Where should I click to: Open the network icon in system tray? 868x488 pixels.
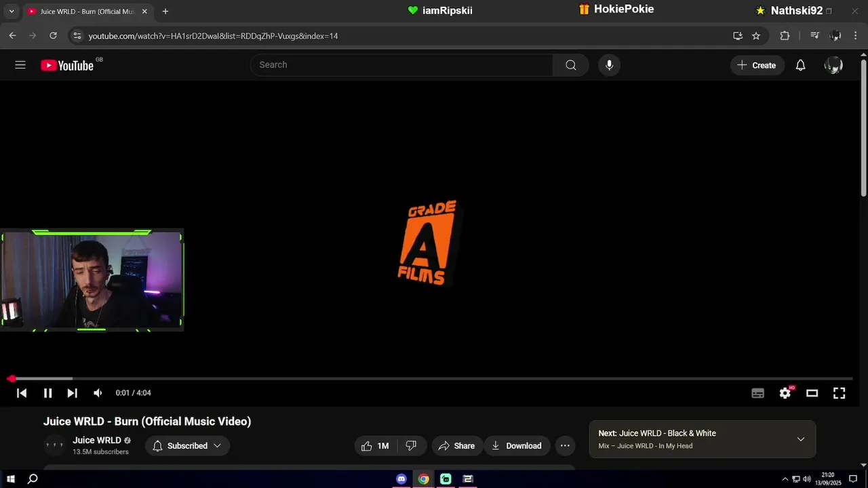point(796,479)
